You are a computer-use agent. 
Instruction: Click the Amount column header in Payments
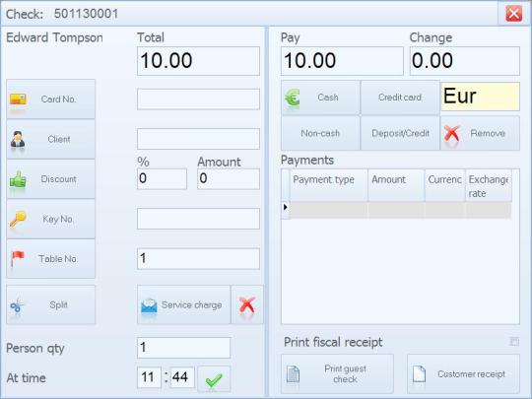(x=396, y=185)
